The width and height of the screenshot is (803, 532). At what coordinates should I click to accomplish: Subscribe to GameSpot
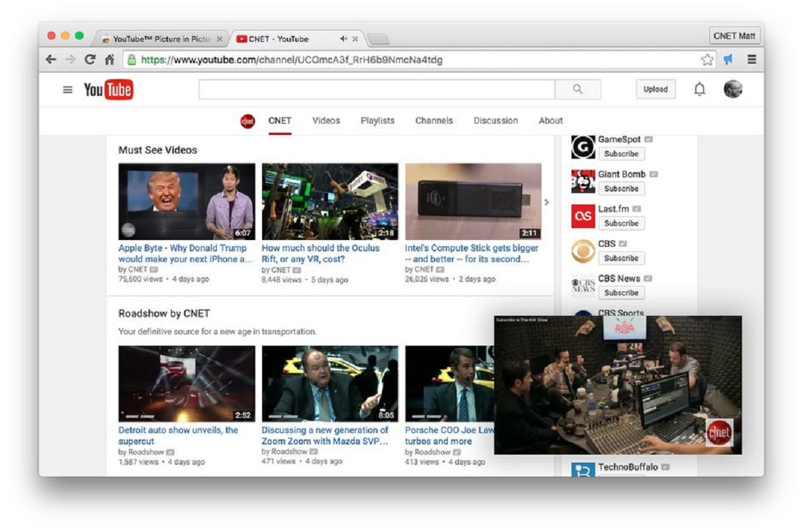(621, 154)
